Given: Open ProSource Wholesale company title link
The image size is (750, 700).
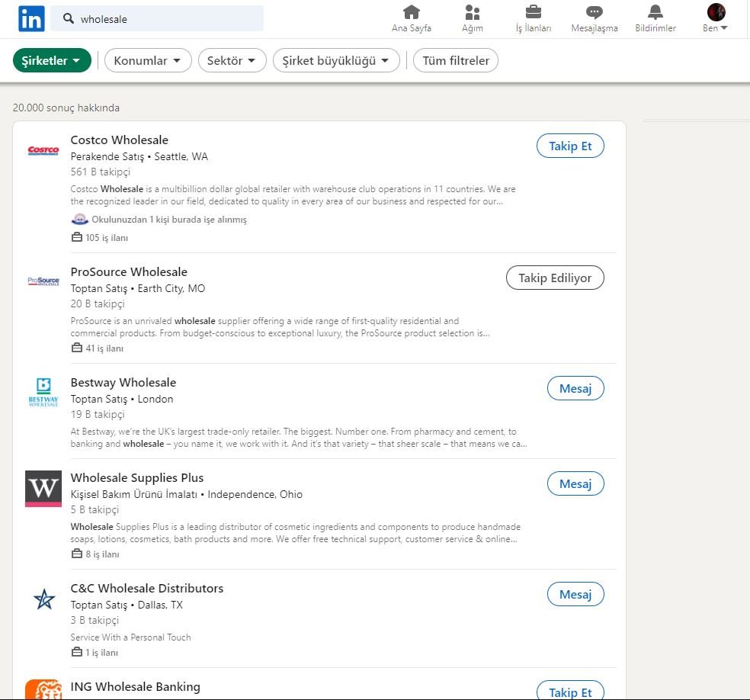Looking at the screenshot, I should coord(129,271).
